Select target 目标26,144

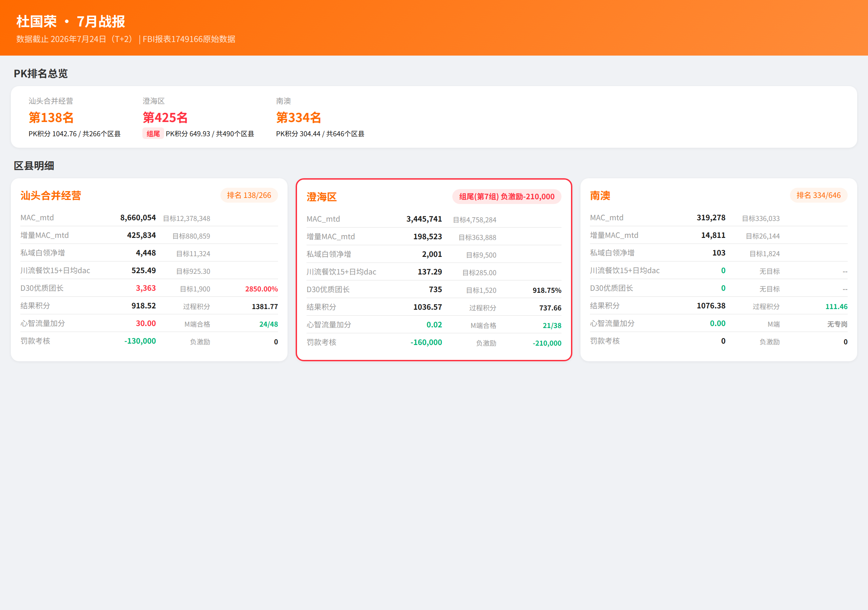click(x=763, y=236)
